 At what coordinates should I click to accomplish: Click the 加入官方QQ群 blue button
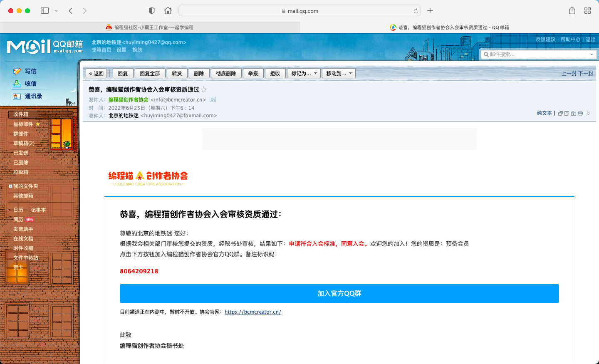click(339, 294)
